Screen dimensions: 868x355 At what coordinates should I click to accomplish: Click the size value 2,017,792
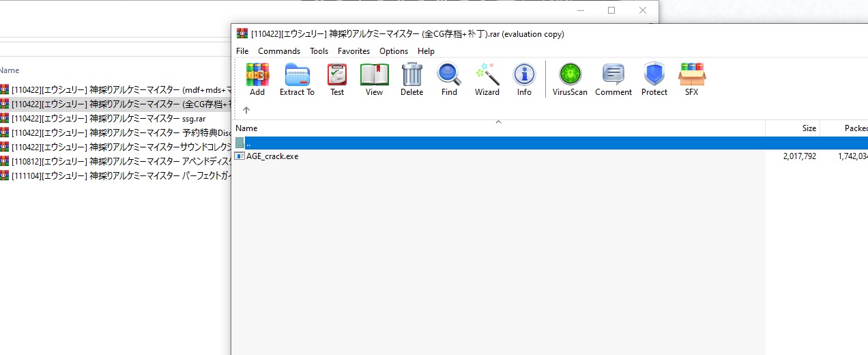point(799,156)
